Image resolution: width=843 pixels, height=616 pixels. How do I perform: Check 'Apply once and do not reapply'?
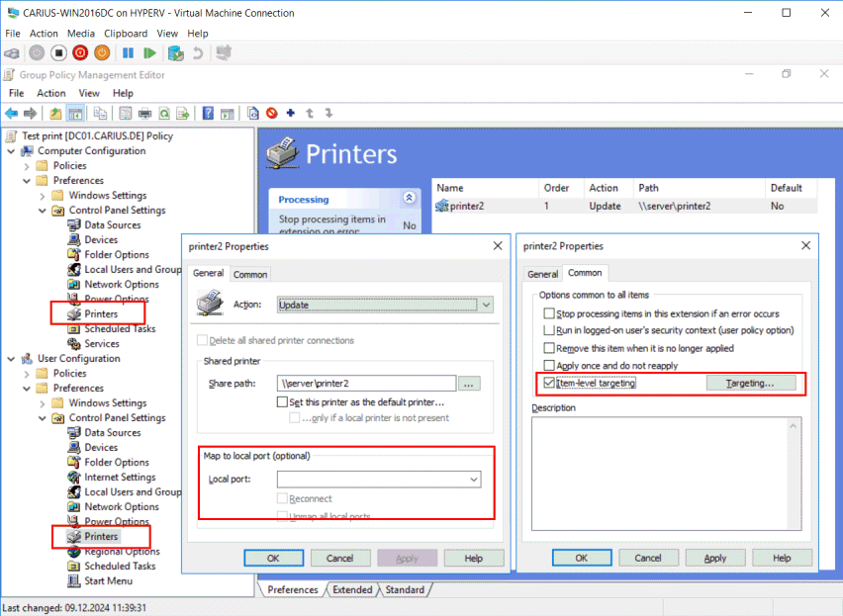pos(549,365)
